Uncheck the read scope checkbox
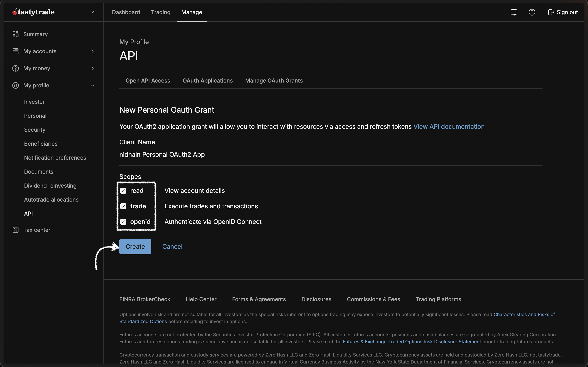The width and height of the screenshot is (588, 367). 123,191
